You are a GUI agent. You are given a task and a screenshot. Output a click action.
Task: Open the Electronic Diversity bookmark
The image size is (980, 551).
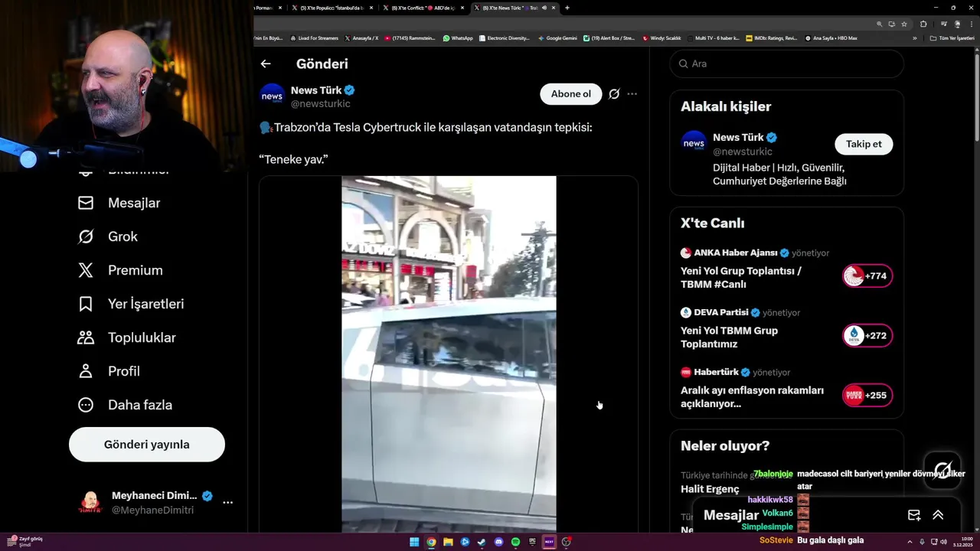pyautogui.click(x=504, y=37)
